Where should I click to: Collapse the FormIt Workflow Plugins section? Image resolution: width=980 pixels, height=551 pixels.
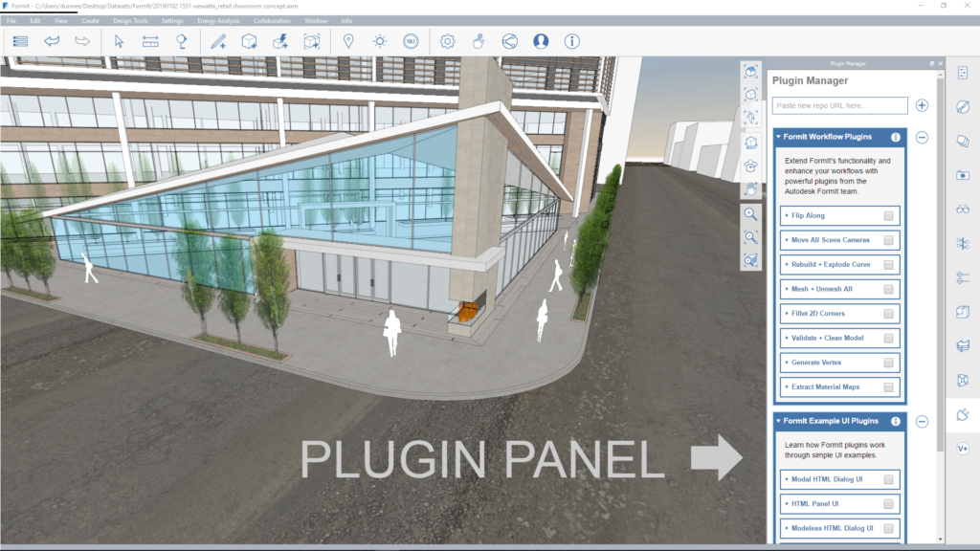coord(778,137)
